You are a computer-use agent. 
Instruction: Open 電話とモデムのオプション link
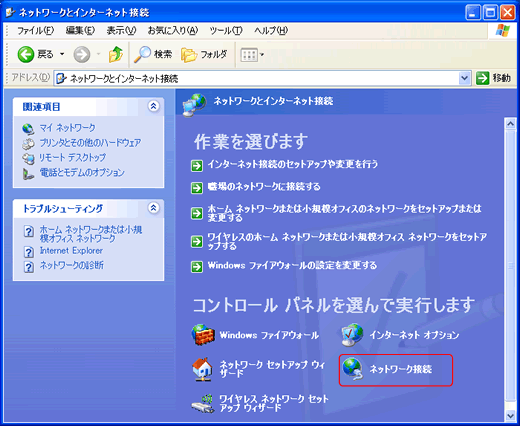[x=82, y=172]
